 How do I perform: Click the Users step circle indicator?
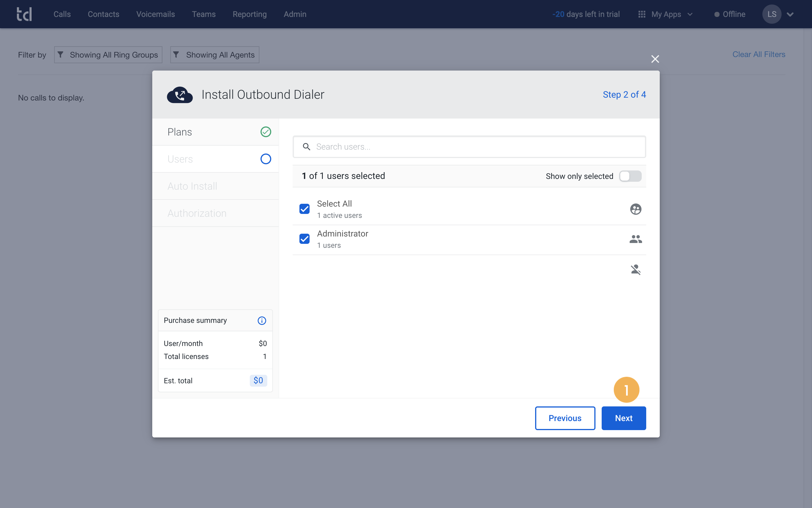[266, 159]
